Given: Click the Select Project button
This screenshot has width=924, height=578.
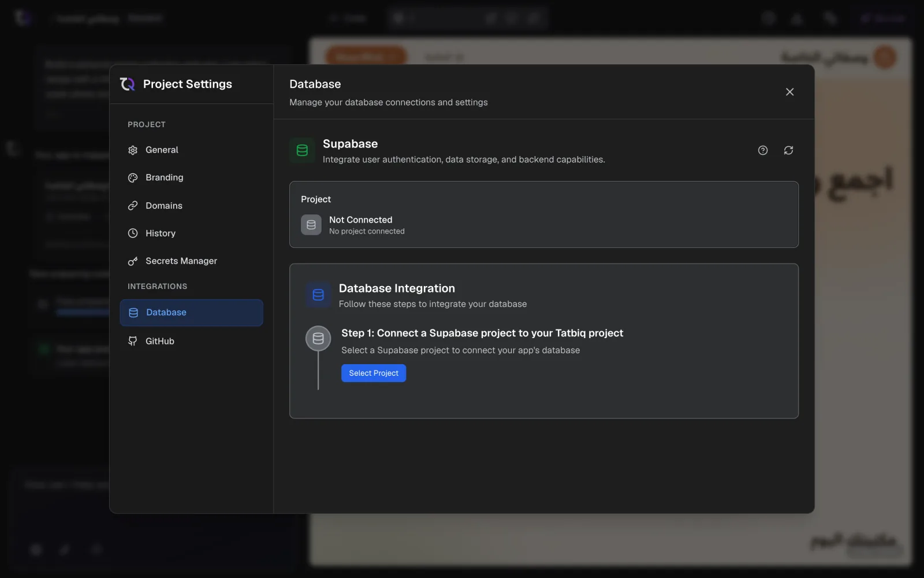Looking at the screenshot, I should (x=374, y=373).
